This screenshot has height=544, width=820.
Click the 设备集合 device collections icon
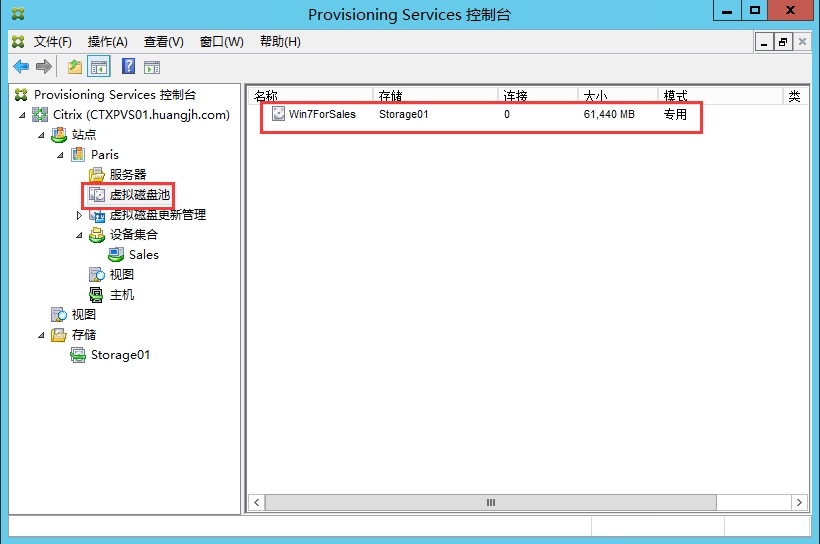click(x=97, y=234)
